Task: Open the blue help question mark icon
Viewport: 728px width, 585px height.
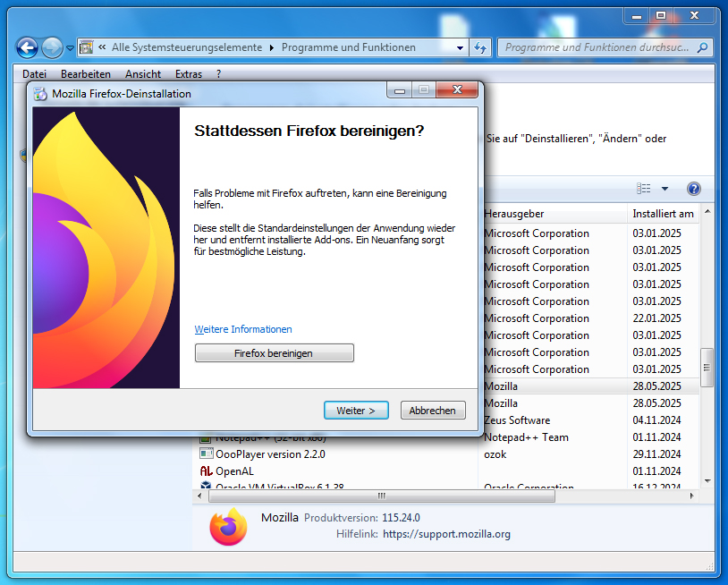Action: (x=693, y=189)
